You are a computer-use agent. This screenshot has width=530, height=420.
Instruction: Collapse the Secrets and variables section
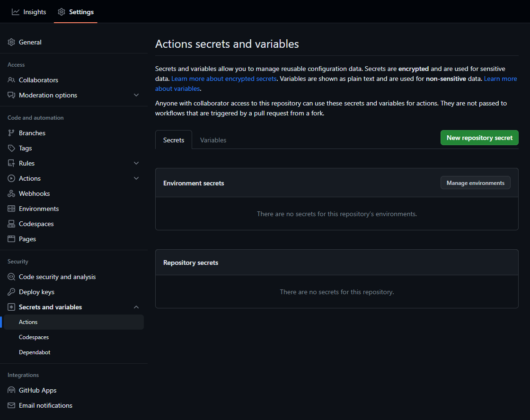(136, 307)
